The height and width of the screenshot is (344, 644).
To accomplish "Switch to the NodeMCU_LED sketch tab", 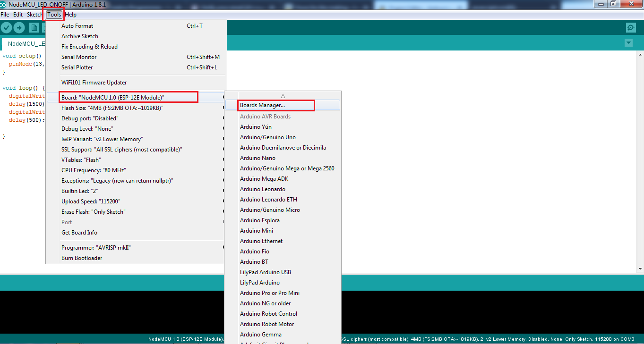I will coord(24,43).
